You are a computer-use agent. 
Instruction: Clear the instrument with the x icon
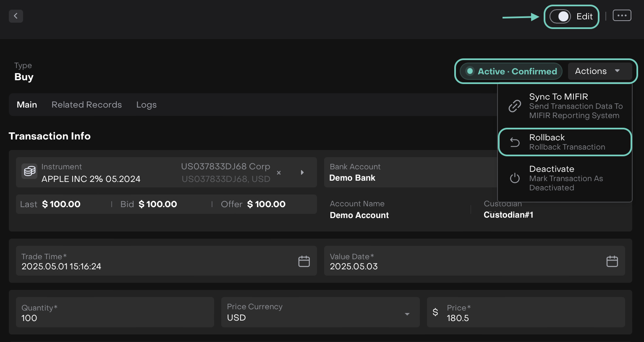(x=279, y=173)
